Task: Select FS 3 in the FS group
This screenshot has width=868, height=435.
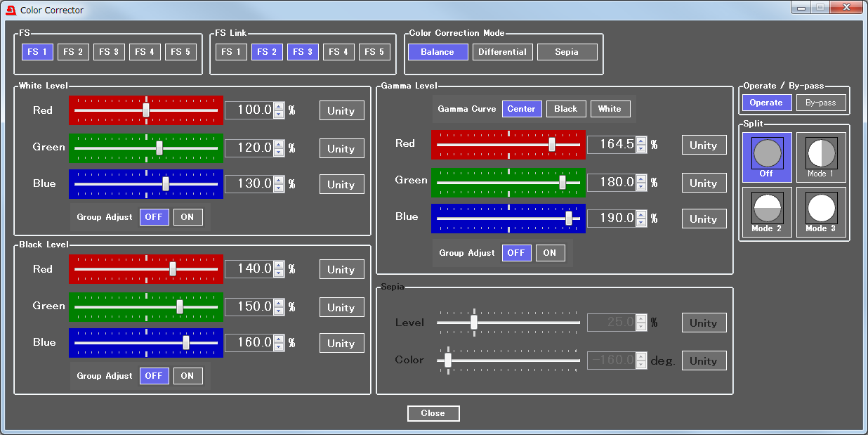Action: tap(109, 52)
